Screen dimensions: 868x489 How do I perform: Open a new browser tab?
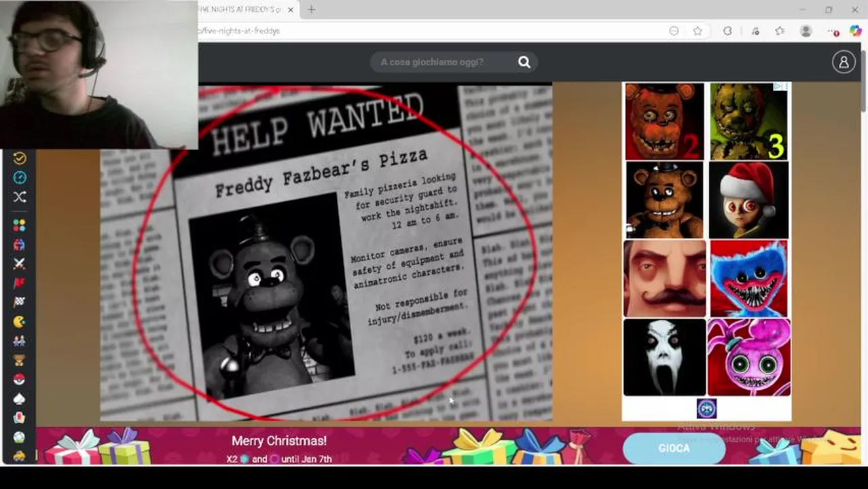click(311, 10)
